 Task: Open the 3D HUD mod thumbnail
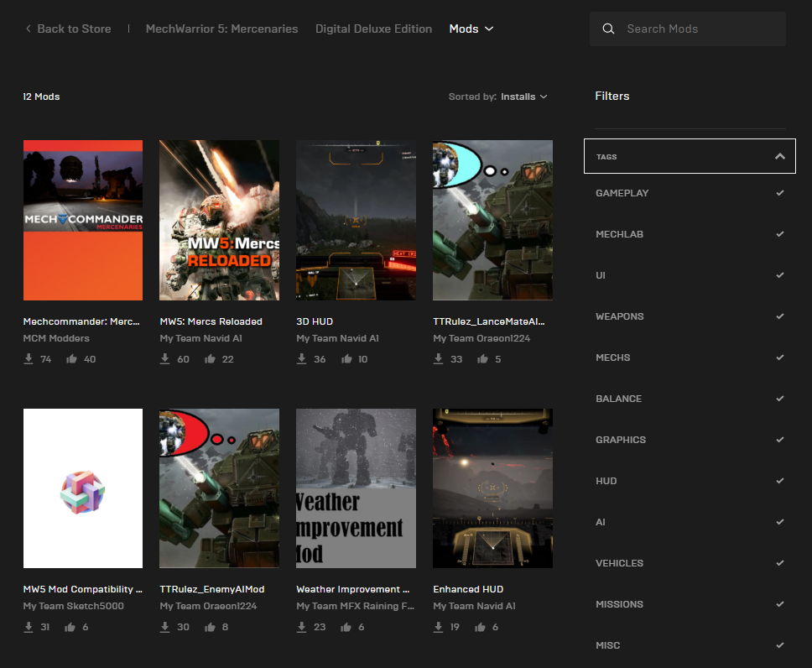(x=356, y=220)
